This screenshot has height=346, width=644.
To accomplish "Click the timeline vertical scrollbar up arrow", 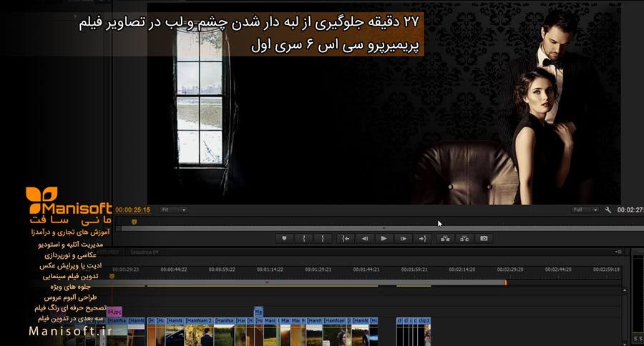I will click(624, 290).
